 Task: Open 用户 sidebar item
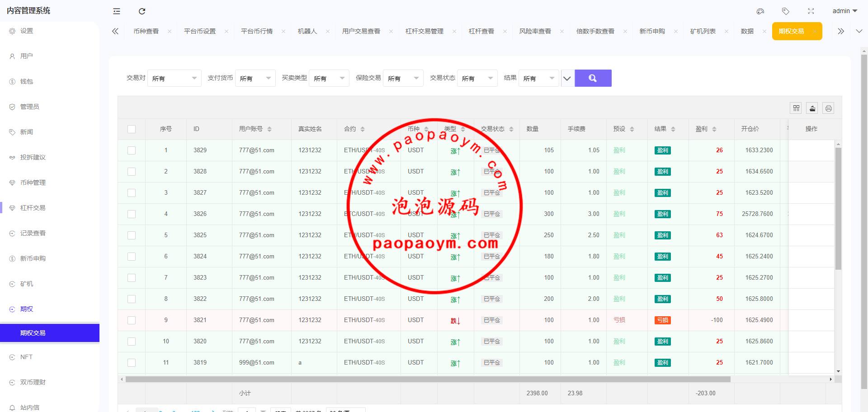tap(50, 56)
